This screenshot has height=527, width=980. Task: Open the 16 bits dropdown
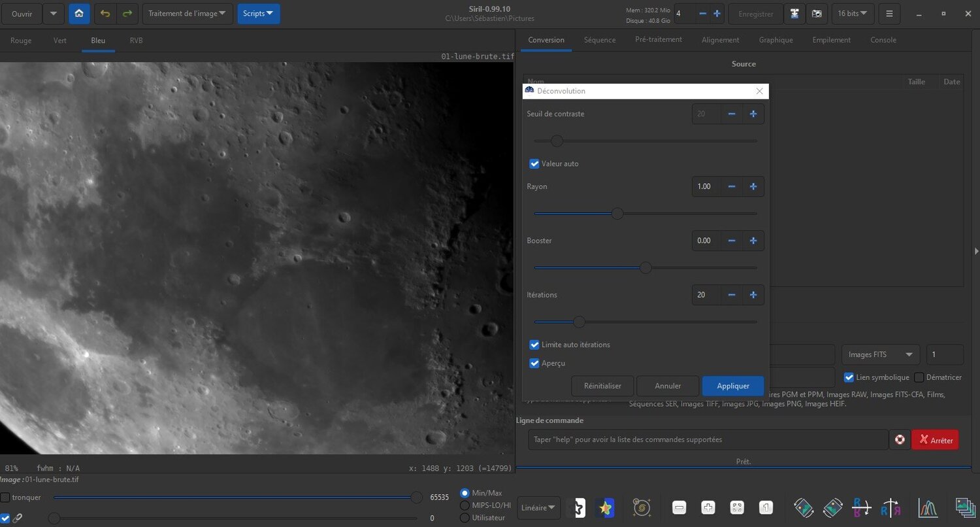(853, 14)
